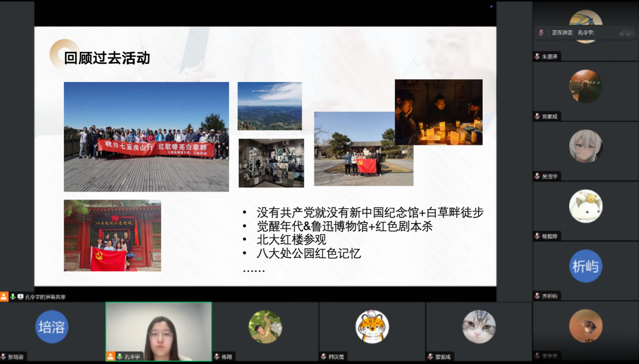Click the green microphone icon in sharing bar
639x364 pixels.
tap(13, 296)
